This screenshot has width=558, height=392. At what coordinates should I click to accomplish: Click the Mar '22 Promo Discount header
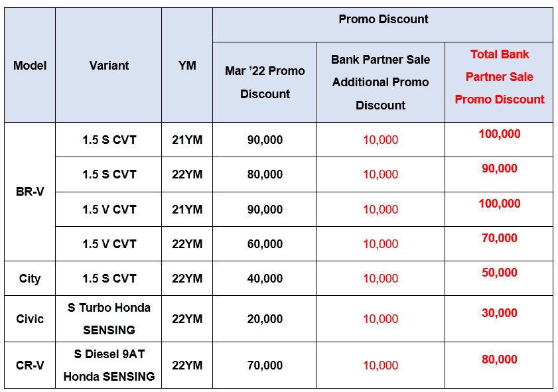coord(265,82)
